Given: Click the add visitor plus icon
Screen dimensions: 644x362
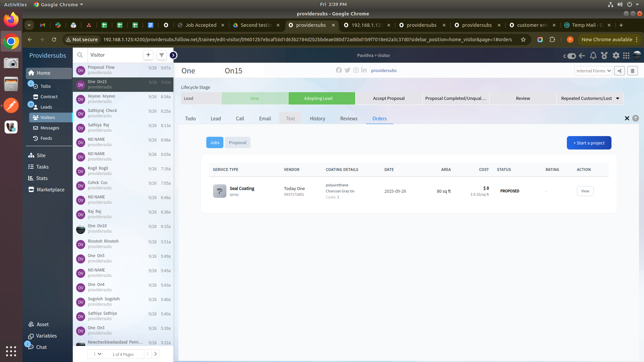Looking at the screenshot, I should coord(148,55).
